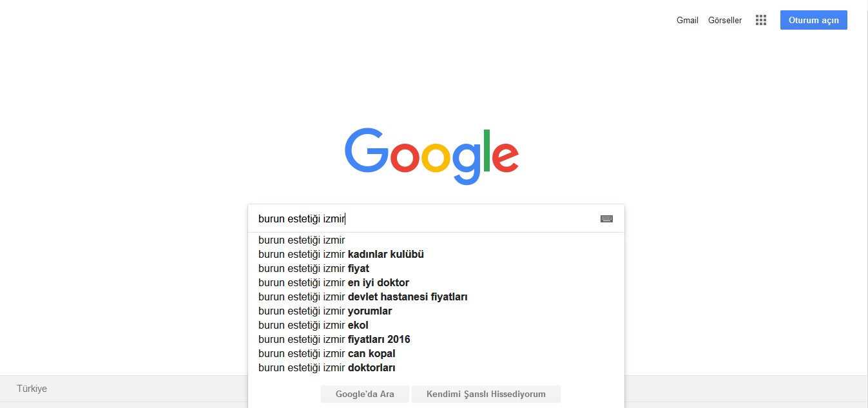Select the "can kopal" suggestion
The width and height of the screenshot is (868, 408).
436,354
